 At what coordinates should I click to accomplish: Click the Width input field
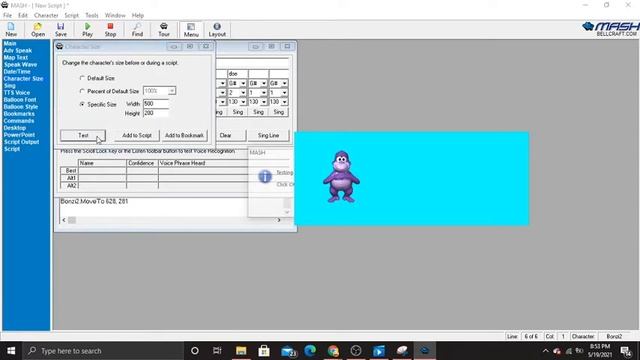pos(156,104)
